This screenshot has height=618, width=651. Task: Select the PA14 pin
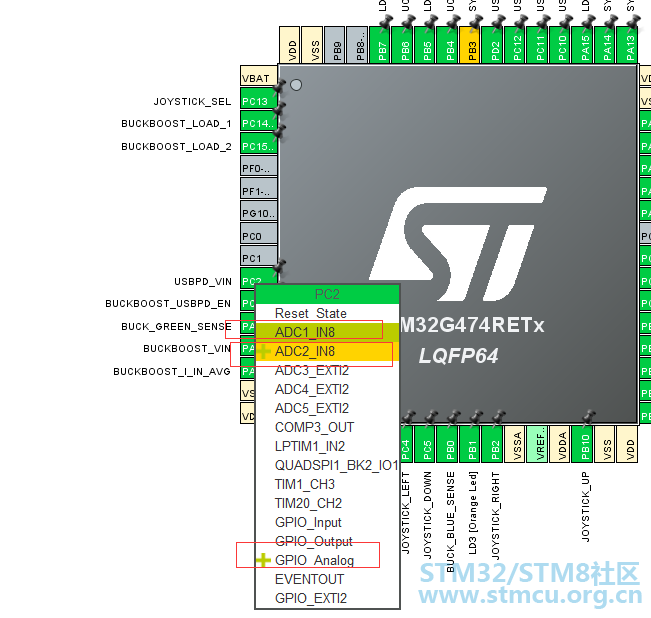pos(604,45)
